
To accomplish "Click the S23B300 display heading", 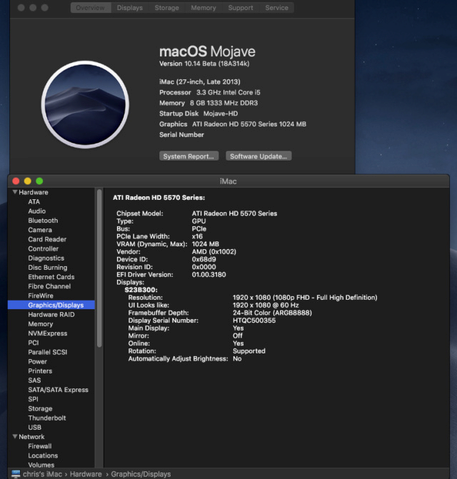I will tap(141, 290).
